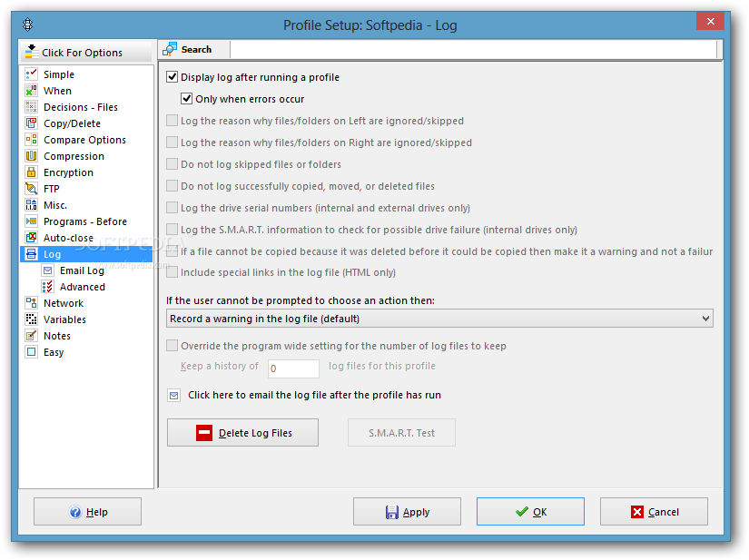This screenshot has width=749, height=560.
Task: Select the Easy sidebar entry
Action: [x=54, y=352]
